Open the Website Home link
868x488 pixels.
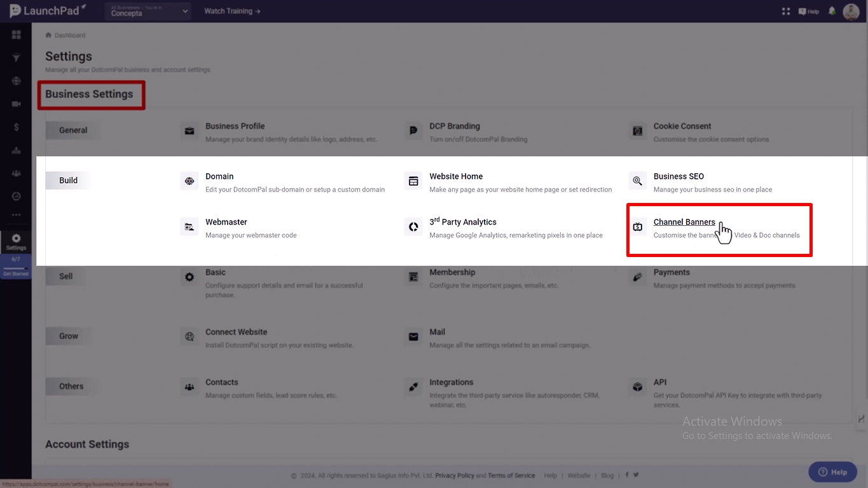tap(456, 176)
